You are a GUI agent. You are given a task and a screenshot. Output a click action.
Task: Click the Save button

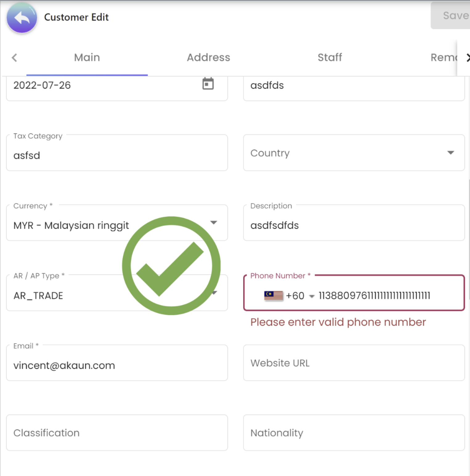click(x=453, y=16)
